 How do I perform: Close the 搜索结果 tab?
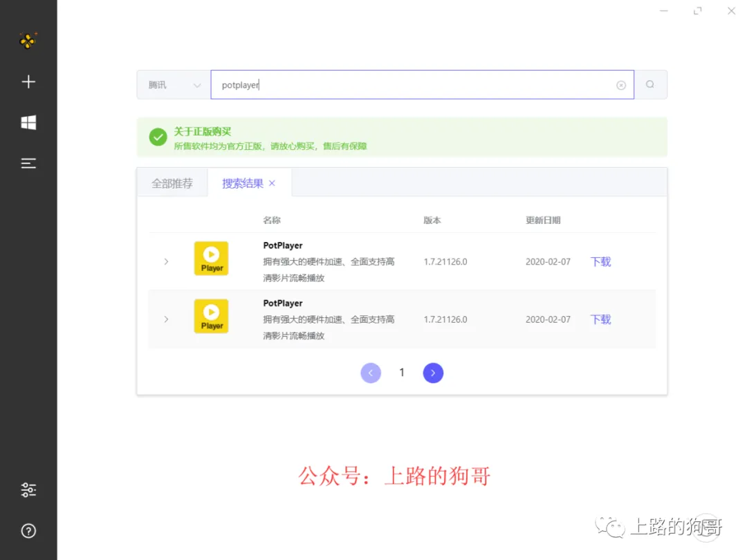(272, 183)
